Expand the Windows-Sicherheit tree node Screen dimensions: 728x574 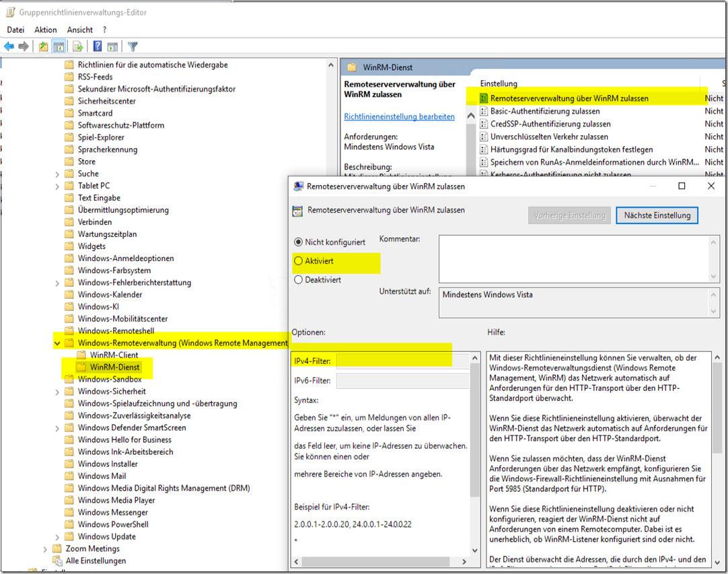pos(57,392)
